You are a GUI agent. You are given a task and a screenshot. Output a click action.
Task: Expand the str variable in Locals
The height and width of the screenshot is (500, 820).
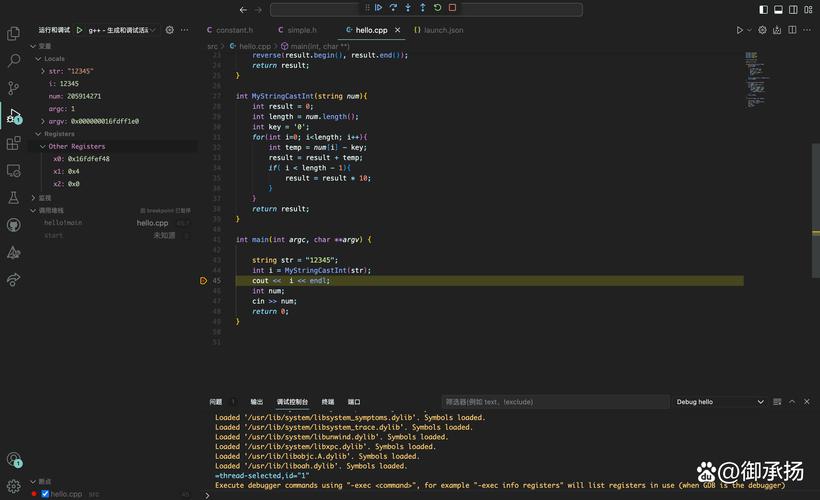[x=43, y=71]
